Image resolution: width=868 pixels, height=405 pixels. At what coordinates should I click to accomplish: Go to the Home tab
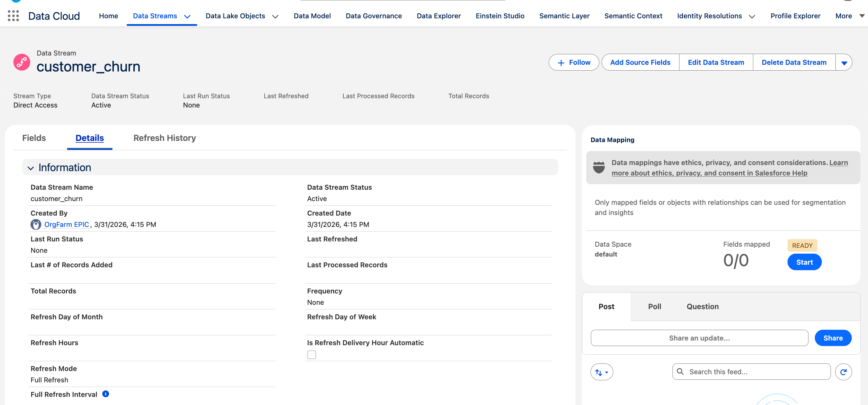(x=109, y=16)
